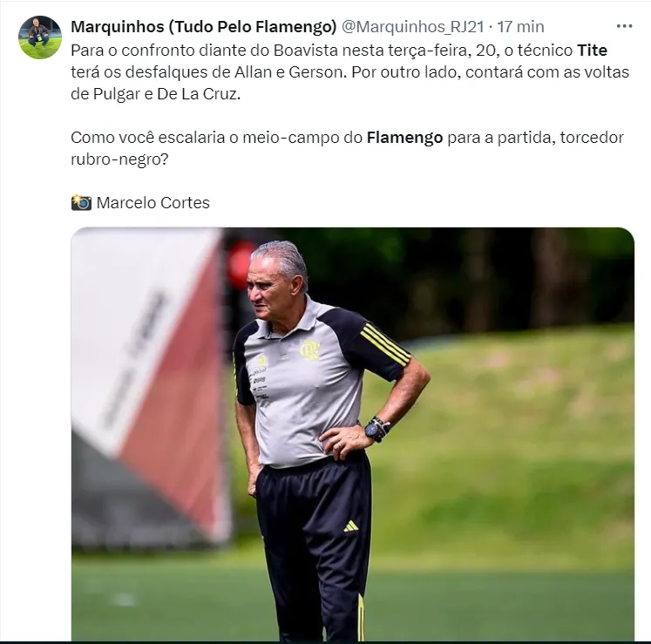Click the bold word Flamengo in question
Image resolution: width=651 pixels, height=644 pixels.
coord(404,138)
